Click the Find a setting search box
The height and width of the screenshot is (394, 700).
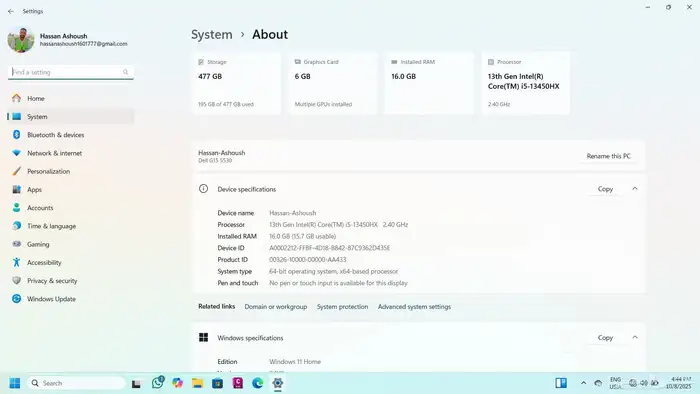[71, 72]
